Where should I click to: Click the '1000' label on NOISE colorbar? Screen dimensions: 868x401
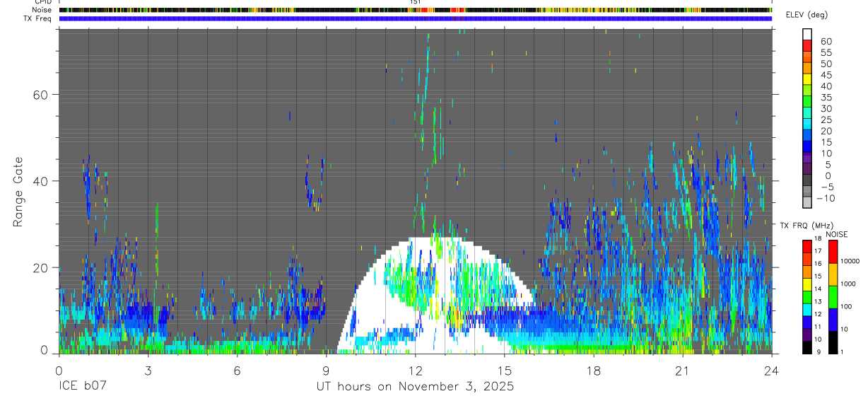[849, 284]
